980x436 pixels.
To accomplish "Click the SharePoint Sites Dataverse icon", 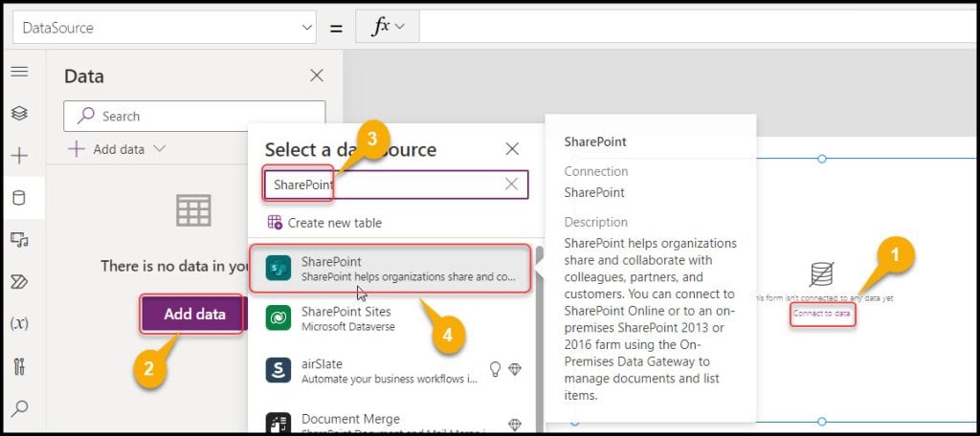I will pyautogui.click(x=278, y=318).
